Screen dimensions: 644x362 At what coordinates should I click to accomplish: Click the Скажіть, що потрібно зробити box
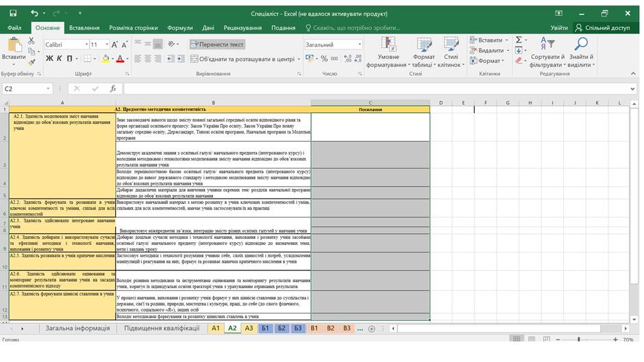pos(354,28)
